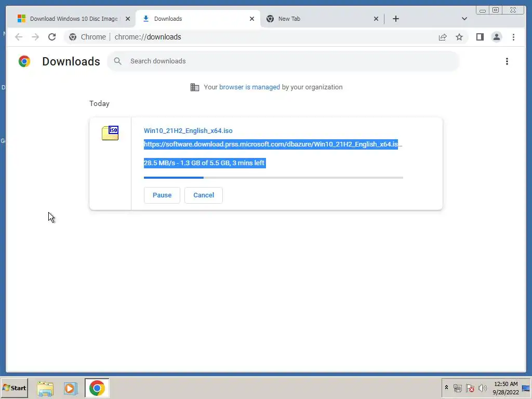
Task: Click the Downloads page title
Action: (x=71, y=61)
